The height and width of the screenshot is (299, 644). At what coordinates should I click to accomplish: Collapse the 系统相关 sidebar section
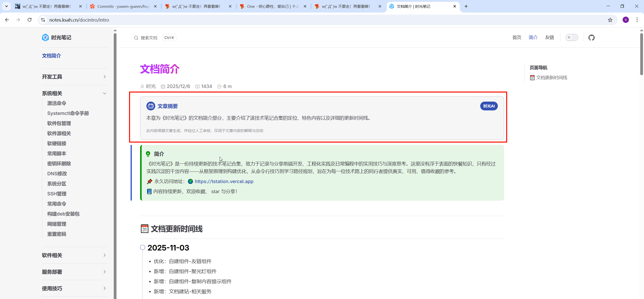coord(104,93)
